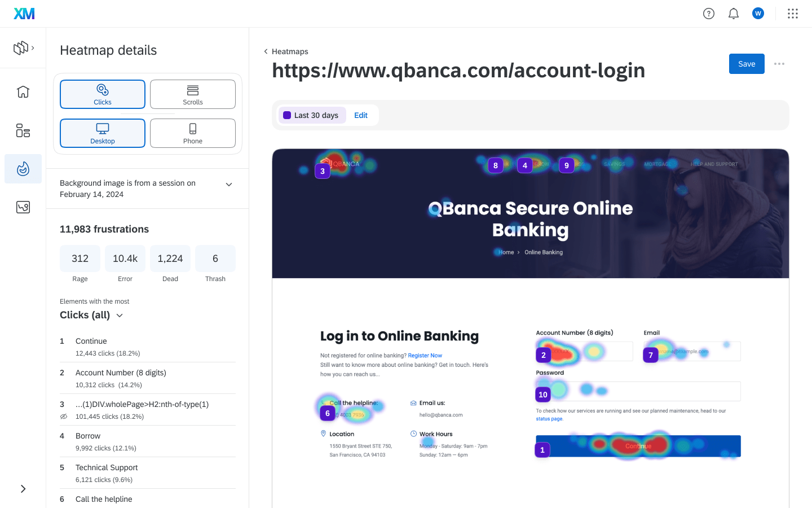Screen dimensions: 812x508
Task: Expand the background image session info
Action: tap(229, 185)
